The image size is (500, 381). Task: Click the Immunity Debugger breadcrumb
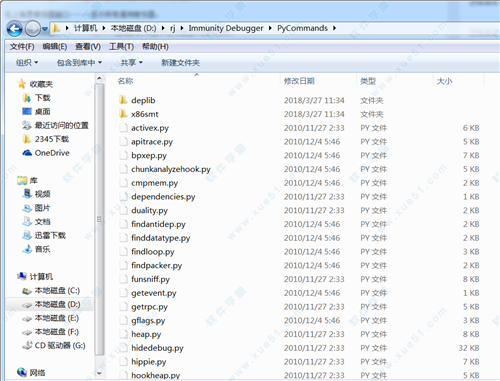pos(226,28)
